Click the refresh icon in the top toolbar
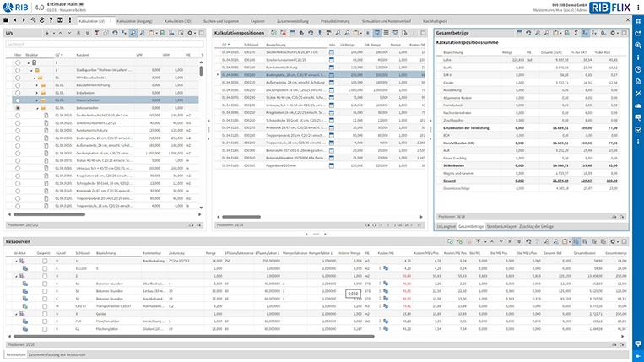The image size is (644, 362). (42, 20)
